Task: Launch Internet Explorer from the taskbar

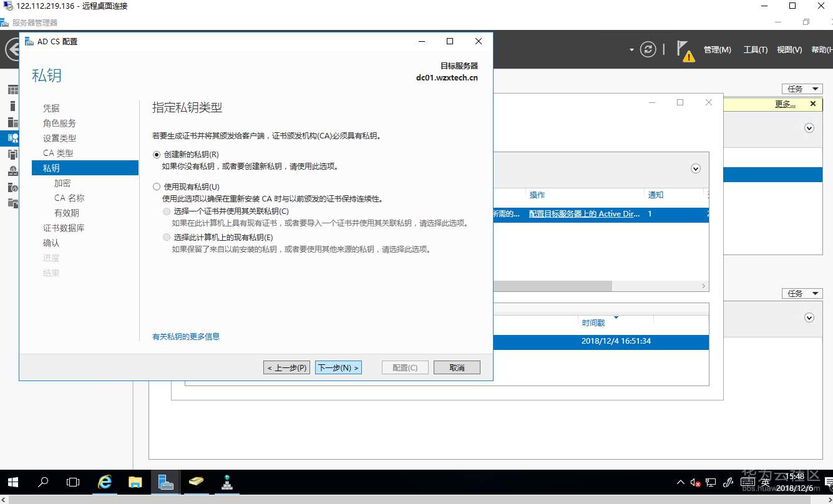Action: click(x=105, y=482)
